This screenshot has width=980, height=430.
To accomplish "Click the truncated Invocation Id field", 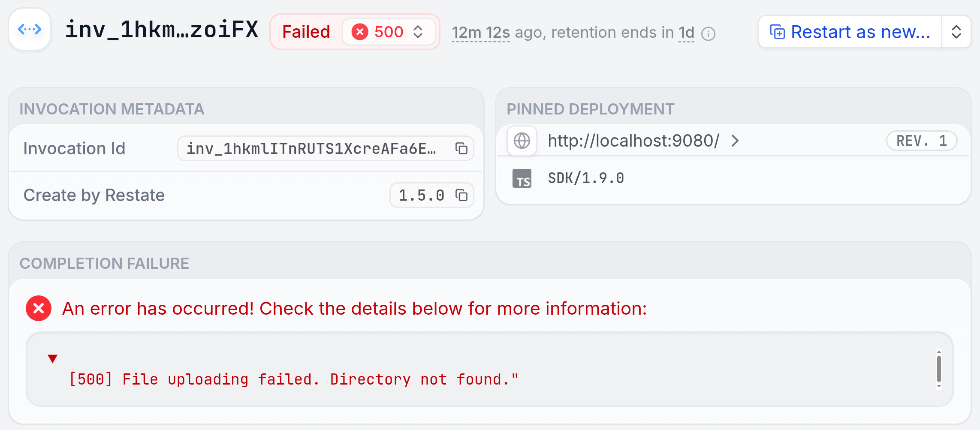I will coord(311,148).
